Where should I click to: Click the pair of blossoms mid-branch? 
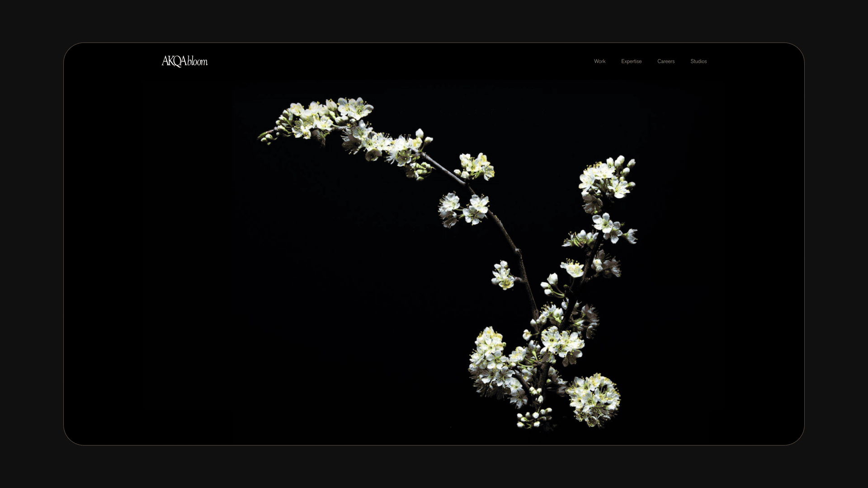pyautogui.click(x=463, y=209)
